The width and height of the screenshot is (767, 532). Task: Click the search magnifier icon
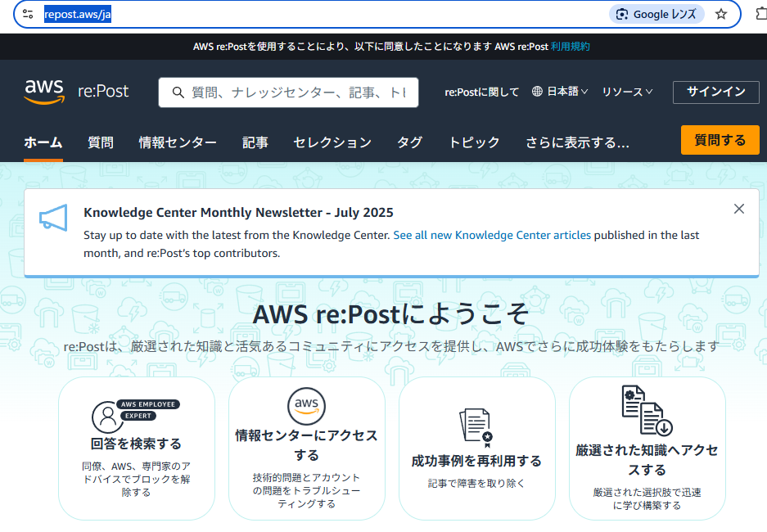coord(178,92)
